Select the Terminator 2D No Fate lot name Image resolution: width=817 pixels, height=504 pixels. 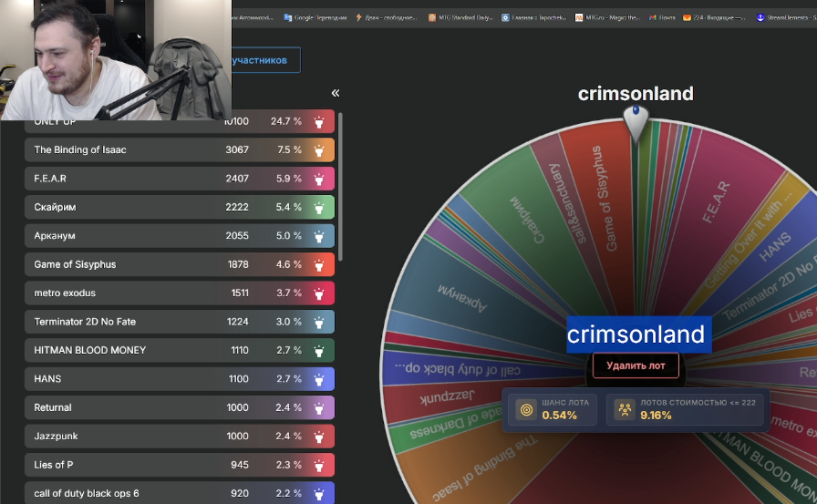pyautogui.click(x=85, y=322)
